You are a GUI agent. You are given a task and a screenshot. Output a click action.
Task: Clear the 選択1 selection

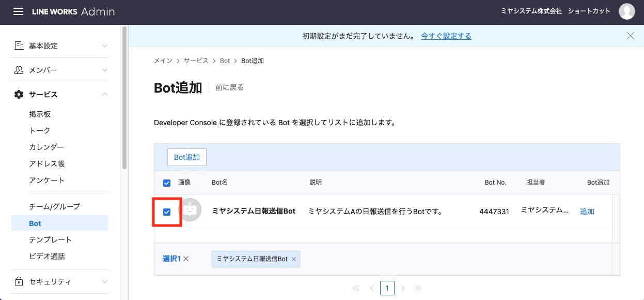(186, 259)
